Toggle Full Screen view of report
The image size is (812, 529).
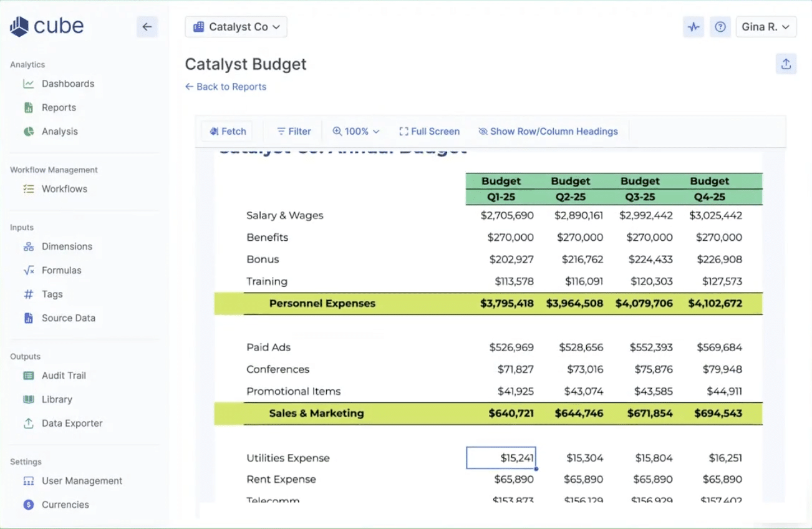pos(429,132)
